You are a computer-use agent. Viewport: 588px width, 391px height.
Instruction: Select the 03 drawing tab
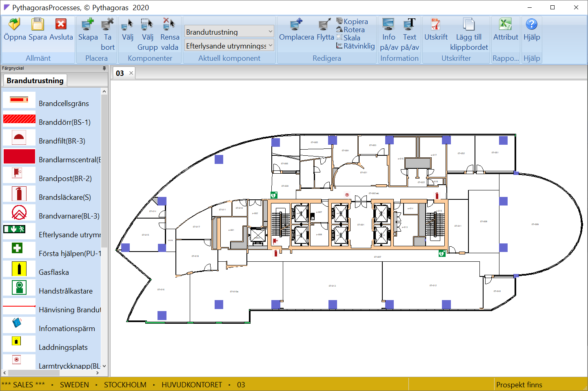[120, 73]
